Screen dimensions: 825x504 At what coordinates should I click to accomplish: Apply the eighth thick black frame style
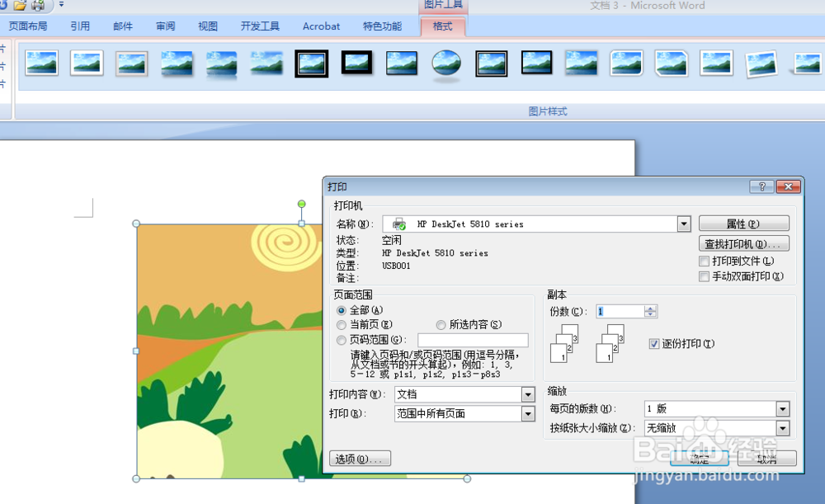click(x=356, y=64)
